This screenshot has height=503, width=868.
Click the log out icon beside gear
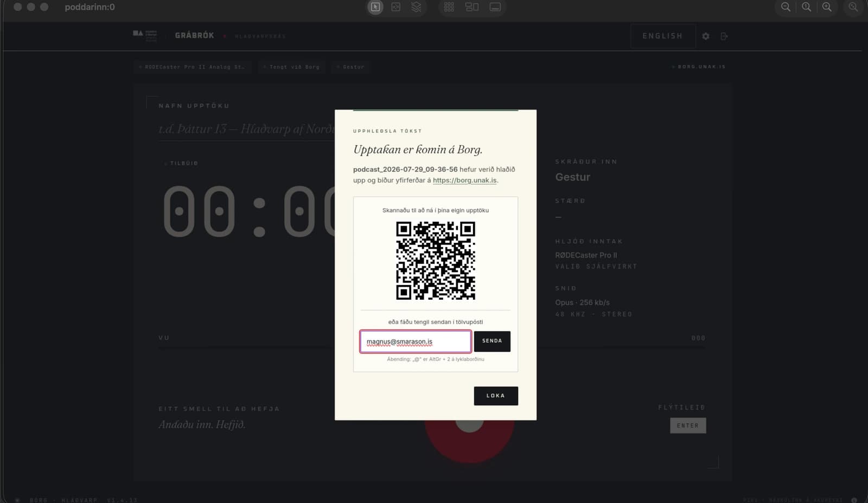pyautogui.click(x=724, y=36)
